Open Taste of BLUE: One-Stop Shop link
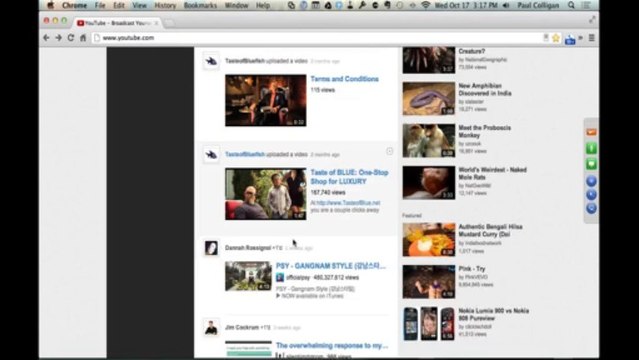Screen dimensions: 639x360 point(349,177)
